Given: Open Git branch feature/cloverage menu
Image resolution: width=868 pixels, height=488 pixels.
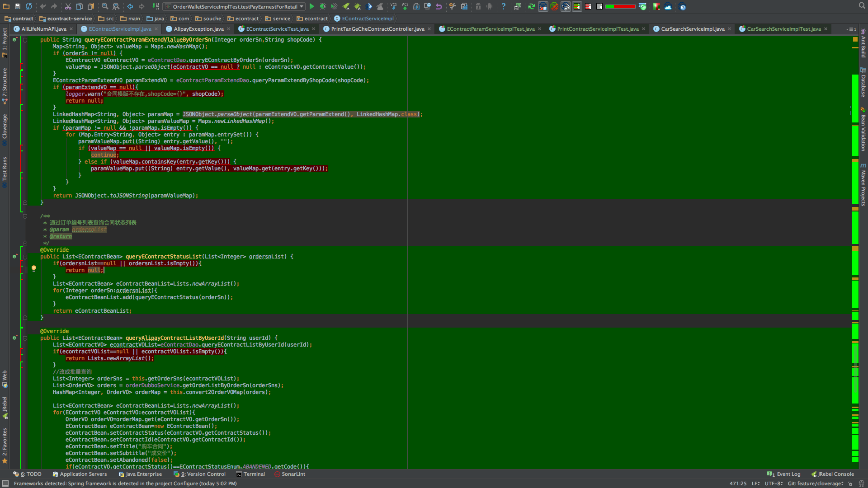Looking at the screenshot, I should 816,483.
